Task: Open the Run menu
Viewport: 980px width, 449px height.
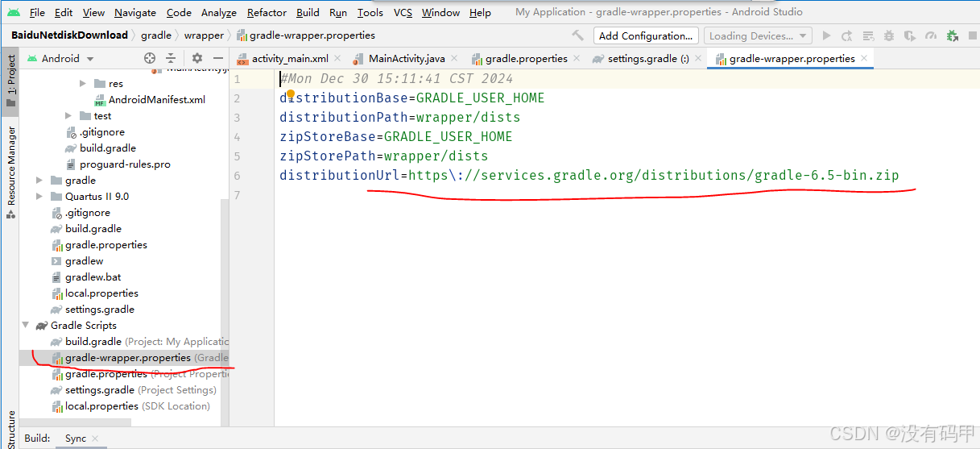Action: [338, 12]
